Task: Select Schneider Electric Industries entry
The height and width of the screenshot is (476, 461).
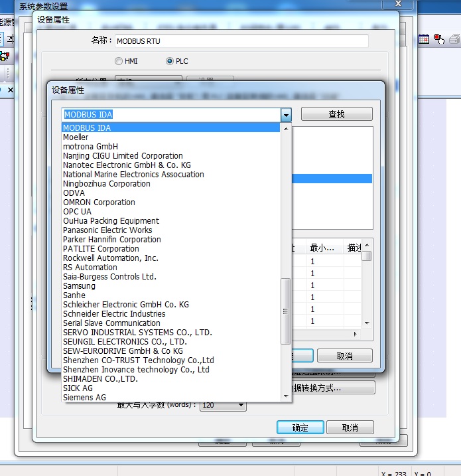Action: (114, 314)
